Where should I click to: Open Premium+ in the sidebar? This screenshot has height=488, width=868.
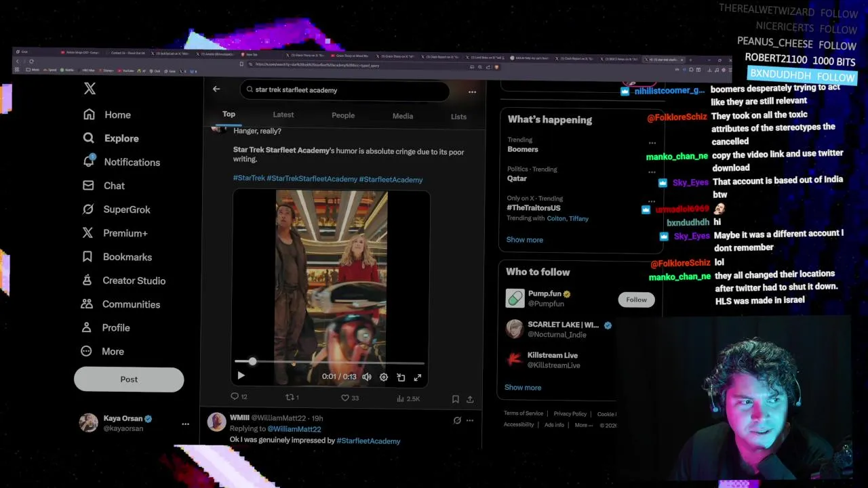click(x=115, y=233)
